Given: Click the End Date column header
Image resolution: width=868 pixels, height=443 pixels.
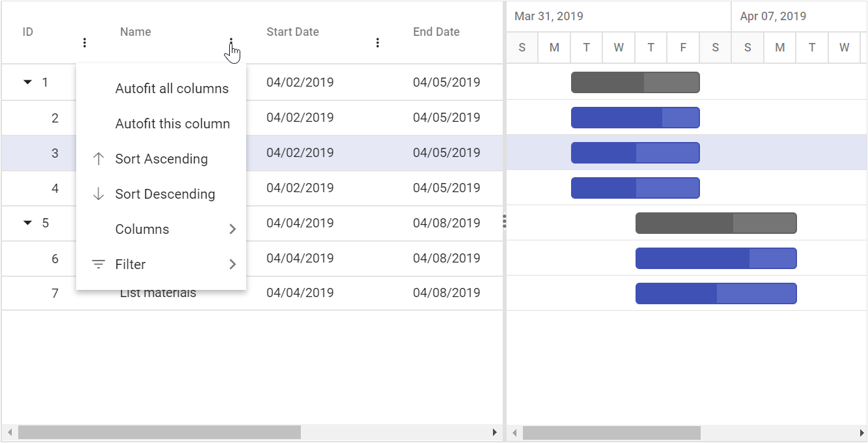Looking at the screenshot, I should coord(436,32).
